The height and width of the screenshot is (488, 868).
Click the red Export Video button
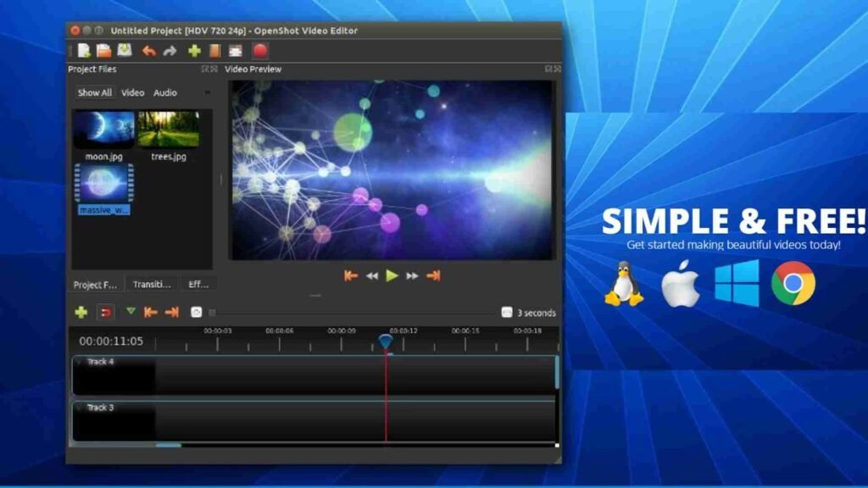tap(259, 51)
